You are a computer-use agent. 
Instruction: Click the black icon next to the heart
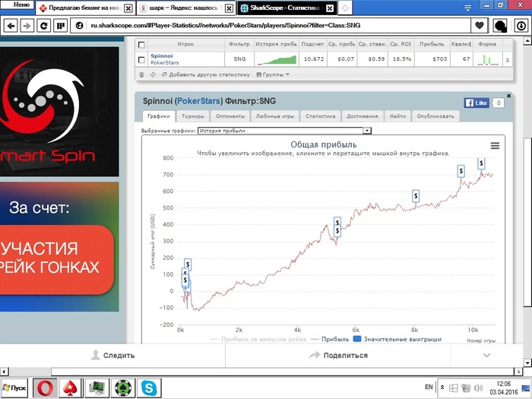500,26
